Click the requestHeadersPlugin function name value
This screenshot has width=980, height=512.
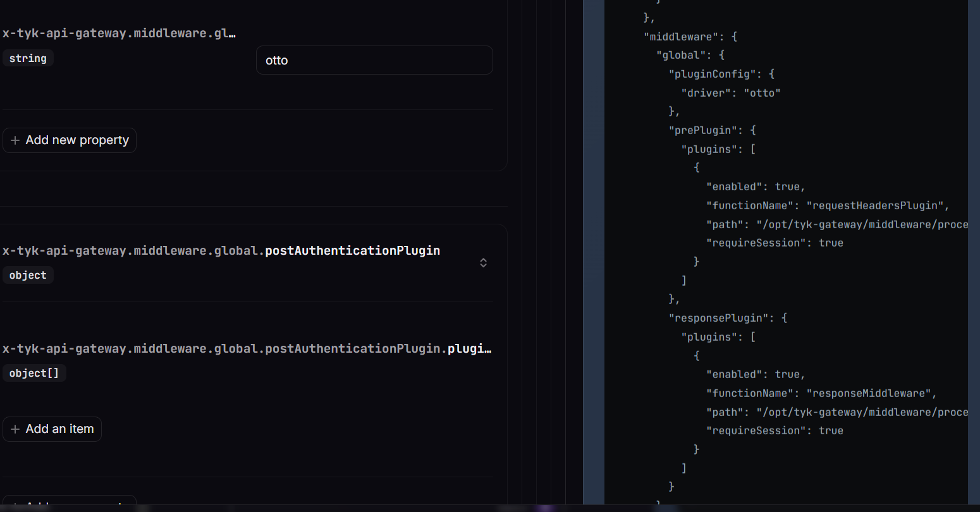click(x=874, y=205)
